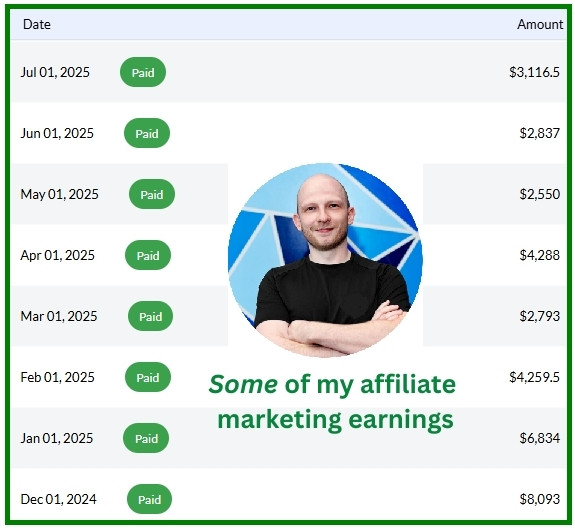This screenshot has height=528, width=575.
Task: Select the Paid badge for Jan 01, 2025
Action: point(146,438)
